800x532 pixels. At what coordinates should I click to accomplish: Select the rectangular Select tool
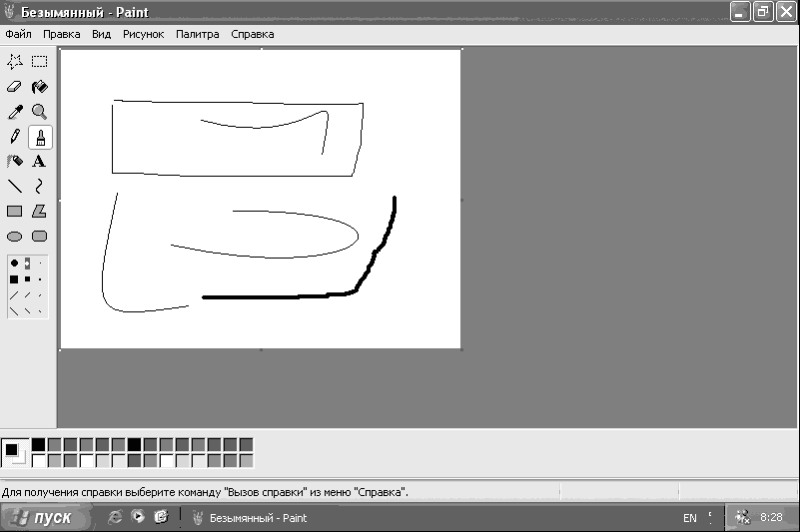39,61
